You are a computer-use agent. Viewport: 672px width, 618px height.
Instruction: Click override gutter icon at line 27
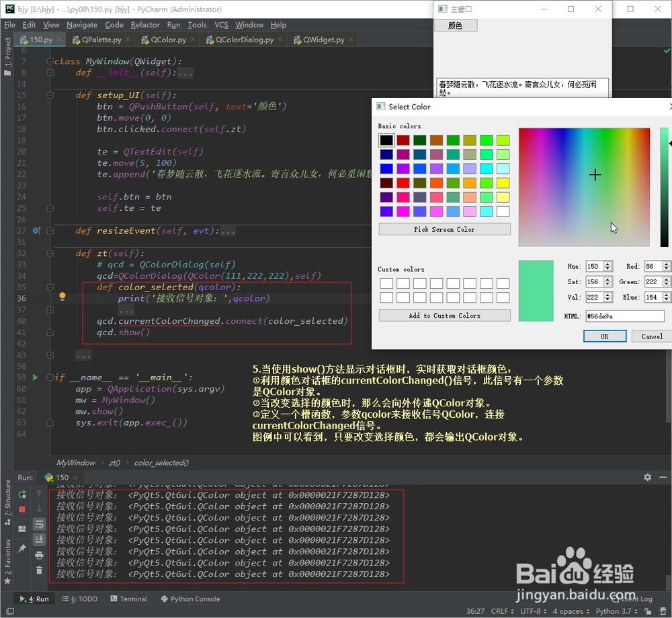[36, 231]
